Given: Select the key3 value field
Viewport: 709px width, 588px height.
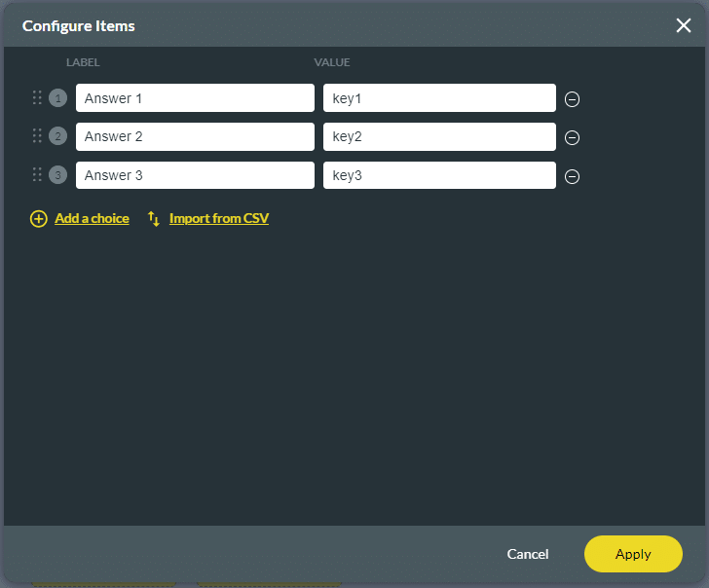Looking at the screenshot, I should pos(439,175).
